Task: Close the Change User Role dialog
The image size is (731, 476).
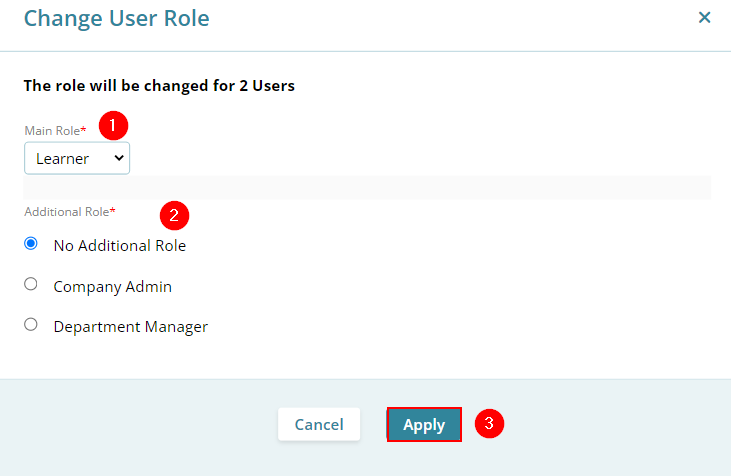Action: point(704,18)
